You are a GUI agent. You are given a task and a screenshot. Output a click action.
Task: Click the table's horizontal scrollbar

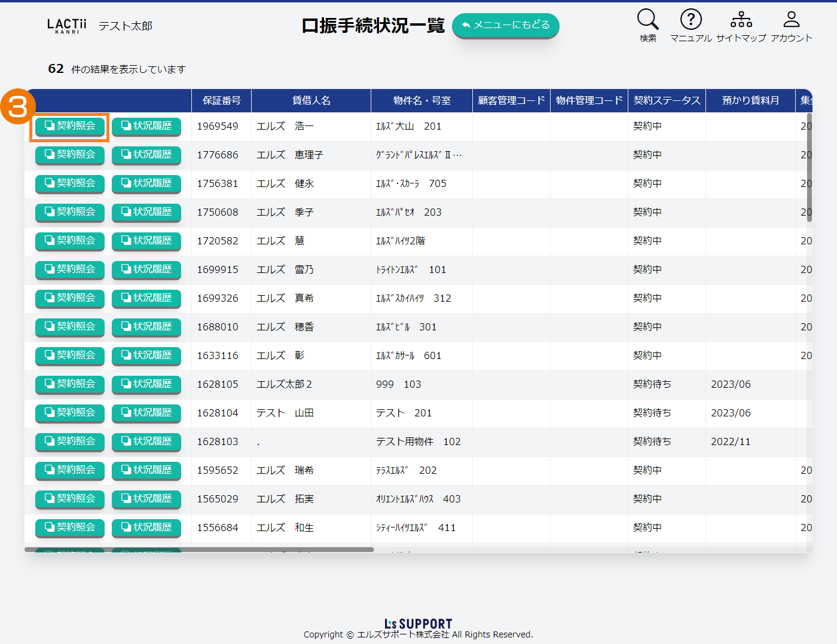pos(199,550)
